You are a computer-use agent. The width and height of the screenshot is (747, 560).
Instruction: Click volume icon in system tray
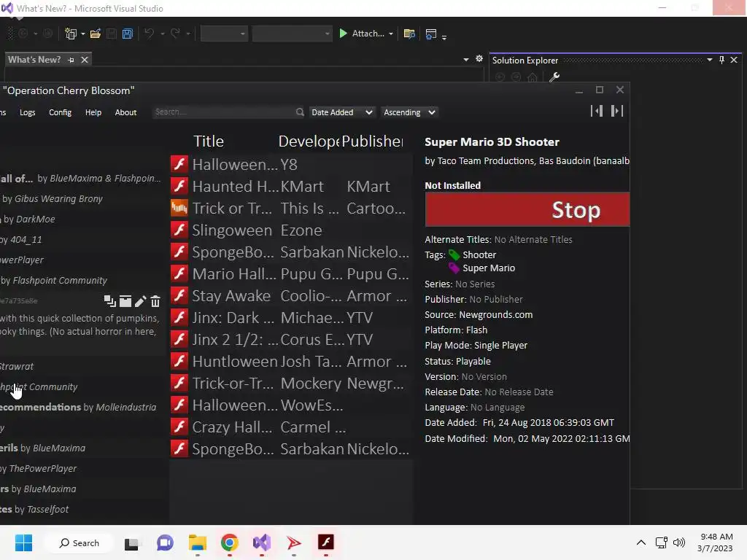pos(679,542)
